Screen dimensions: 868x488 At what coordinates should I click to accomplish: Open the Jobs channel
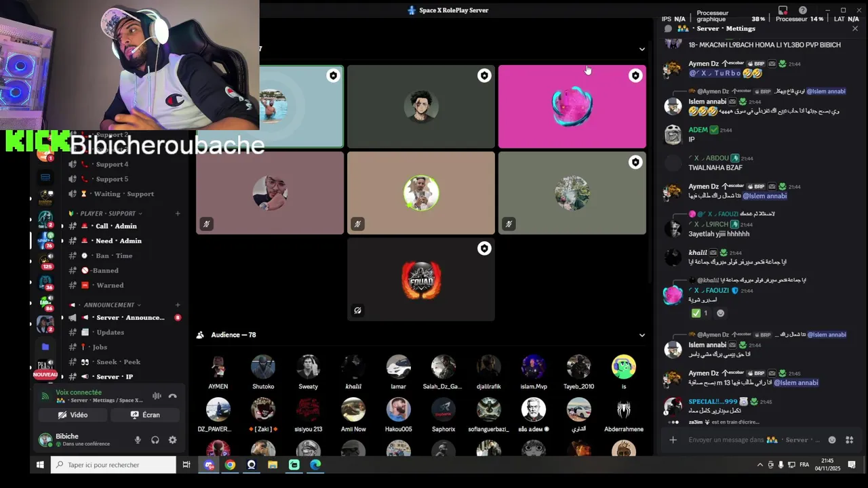coord(100,347)
